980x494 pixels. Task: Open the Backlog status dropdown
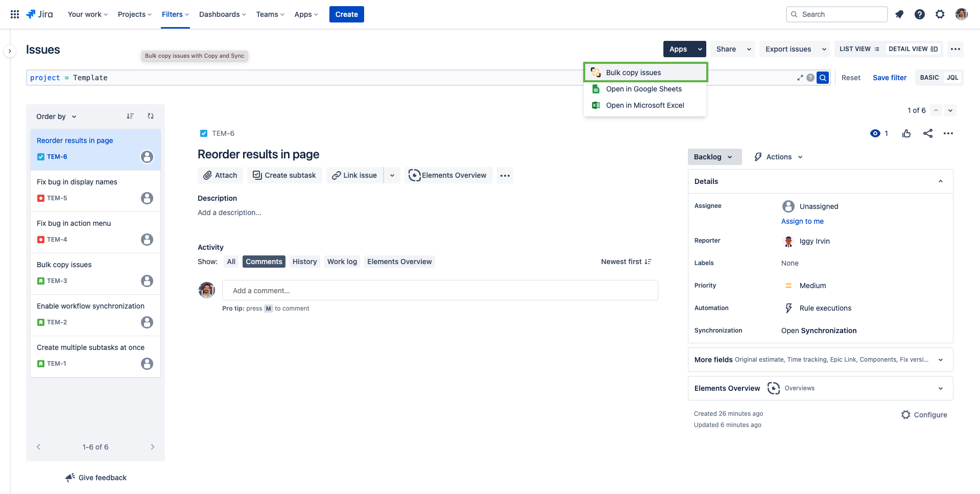pyautogui.click(x=714, y=157)
